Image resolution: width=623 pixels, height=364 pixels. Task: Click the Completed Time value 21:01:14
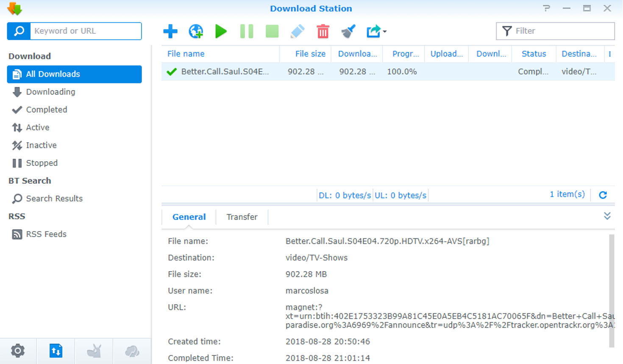click(x=328, y=358)
